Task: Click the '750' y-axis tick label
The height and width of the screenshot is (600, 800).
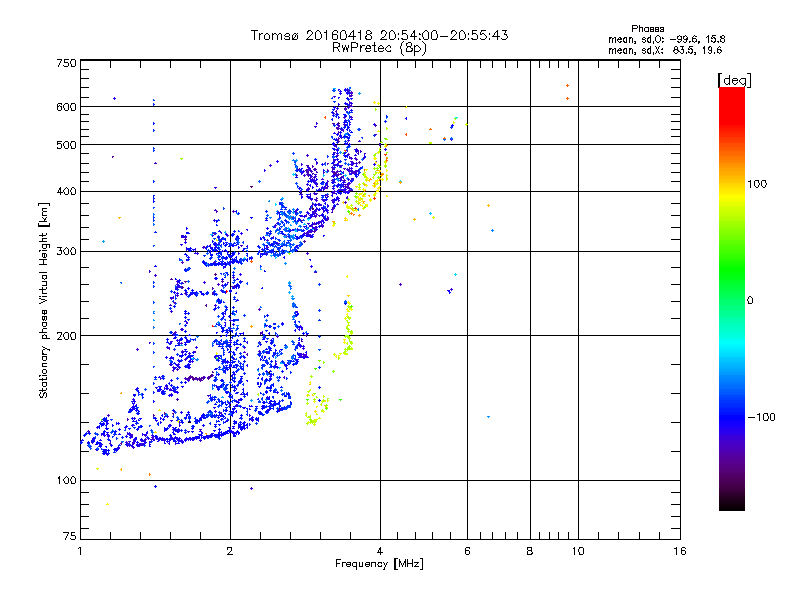Action: tap(66, 63)
